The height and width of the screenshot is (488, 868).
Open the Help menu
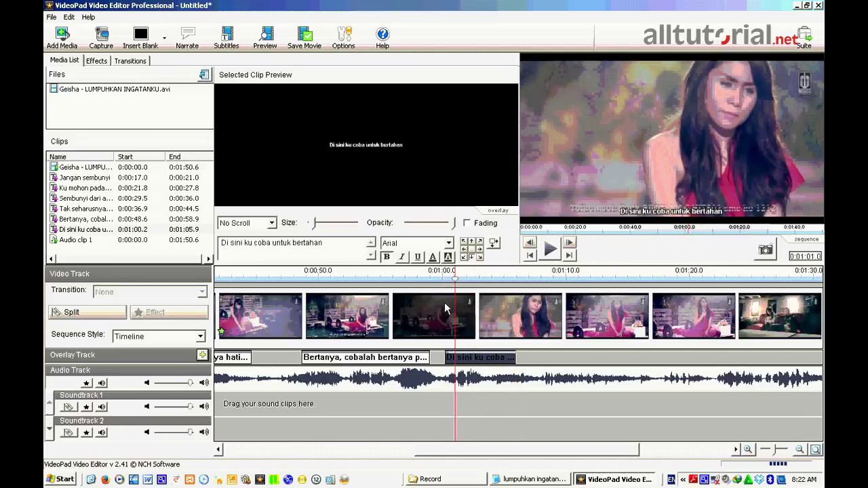pos(88,17)
